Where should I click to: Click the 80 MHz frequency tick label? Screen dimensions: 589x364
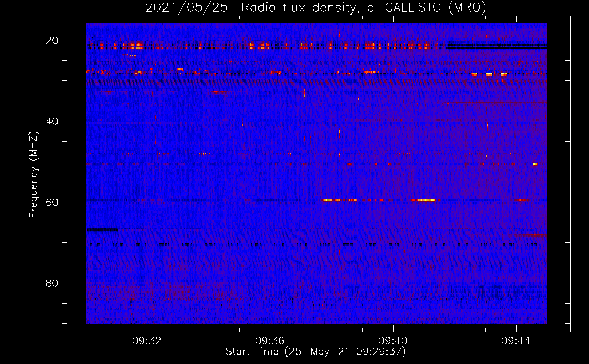pos(52,283)
